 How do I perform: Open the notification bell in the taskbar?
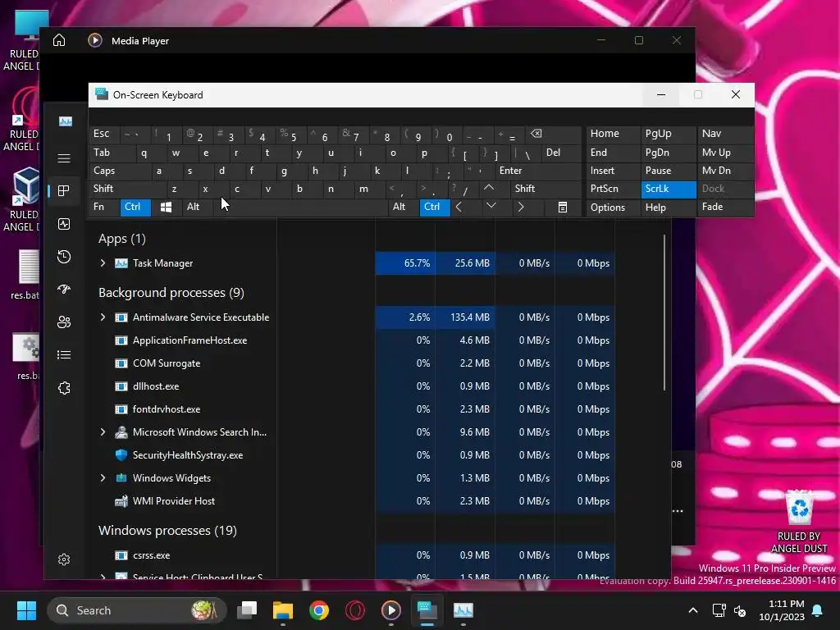(818, 610)
